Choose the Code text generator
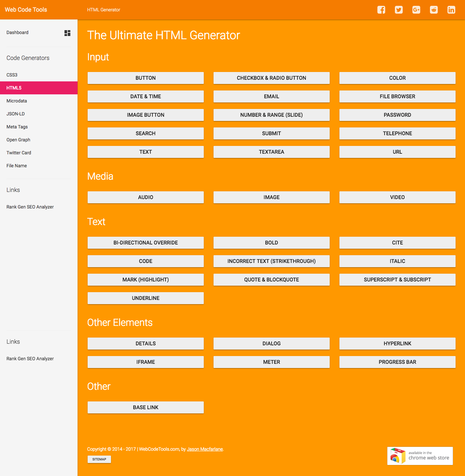Image resolution: width=465 pixels, height=476 pixels. click(146, 261)
